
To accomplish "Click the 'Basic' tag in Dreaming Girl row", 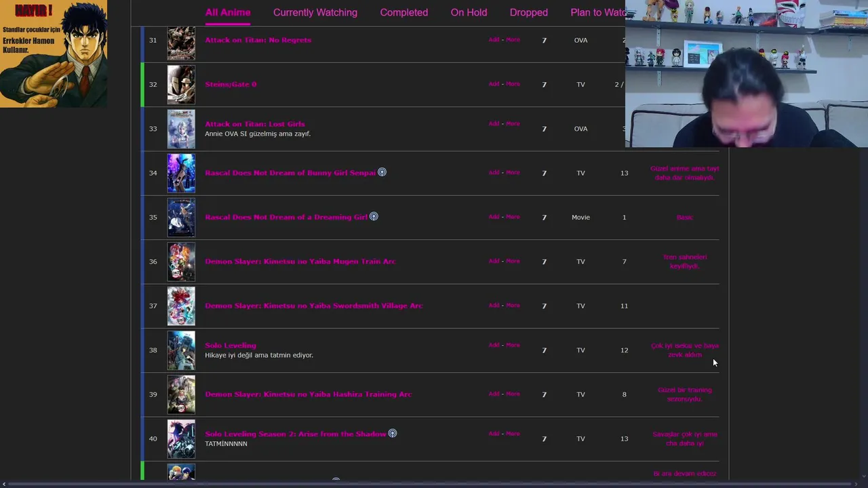I will pos(685,218).
